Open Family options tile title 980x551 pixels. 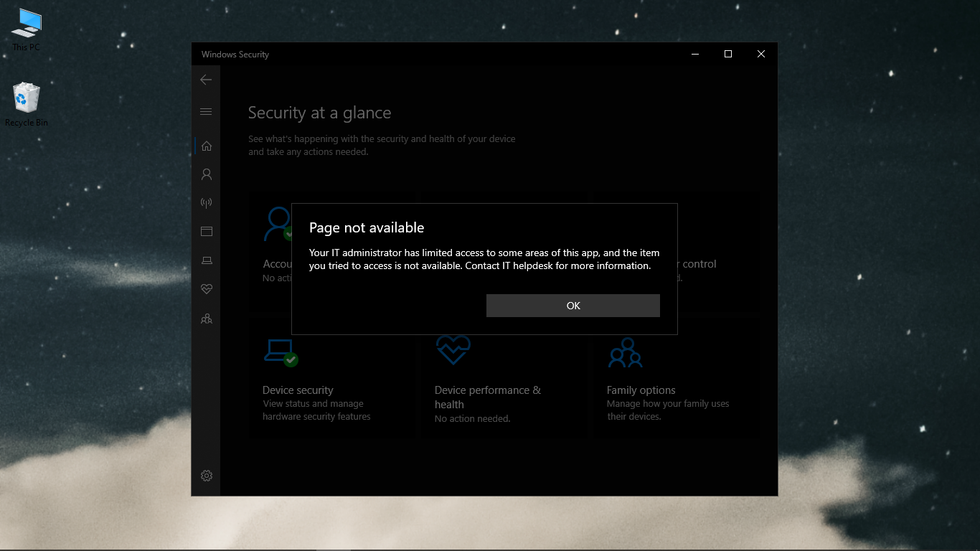pyautogui.click(x=641, y=390)
